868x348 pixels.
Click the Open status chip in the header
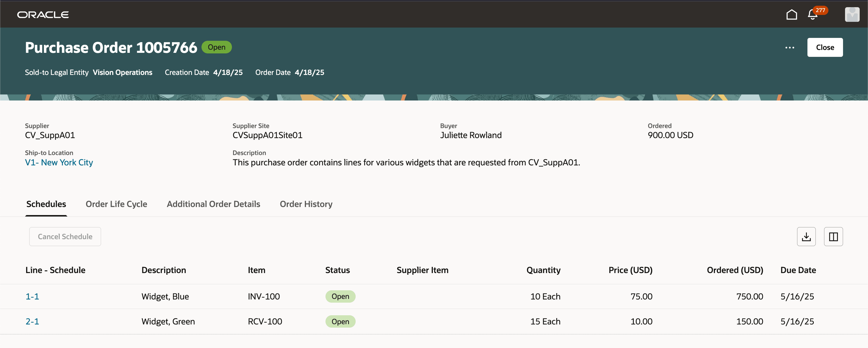tap(216, 47)
